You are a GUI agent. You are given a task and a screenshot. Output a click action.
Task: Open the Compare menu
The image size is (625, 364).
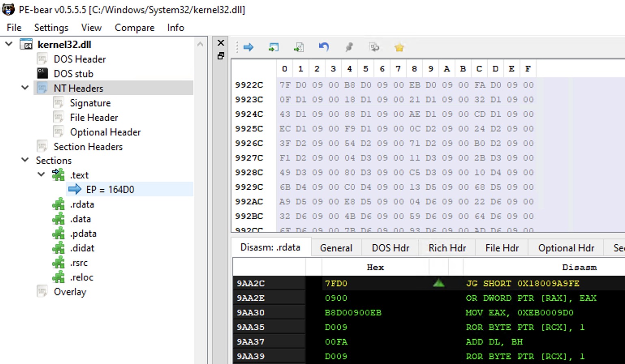coord(134,28)
